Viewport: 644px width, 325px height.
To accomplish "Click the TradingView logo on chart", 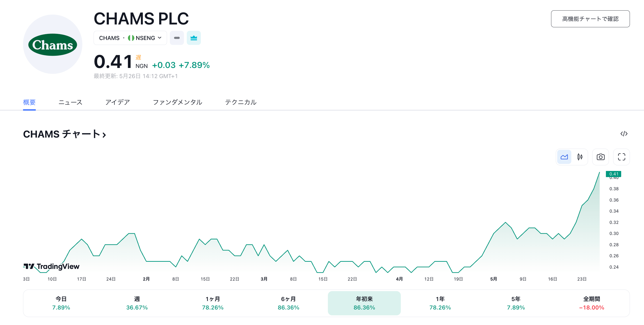I will pyautogui.click(x=51, y=266).
